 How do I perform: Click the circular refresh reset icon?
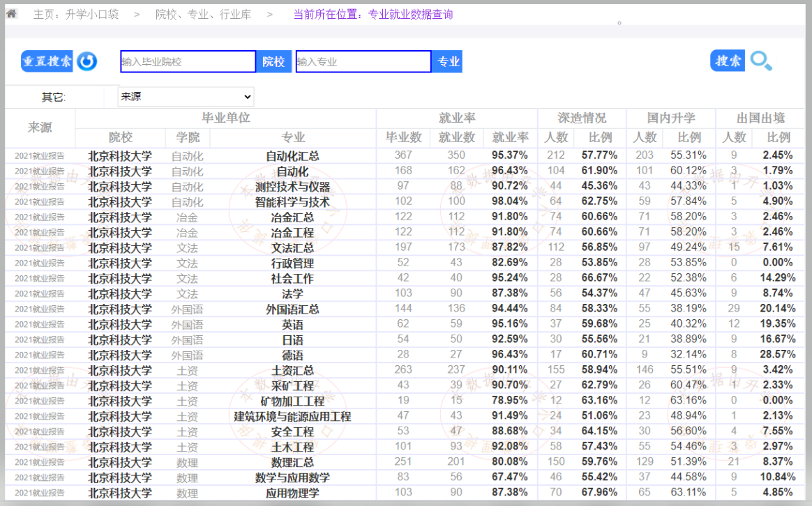(87, 61)
